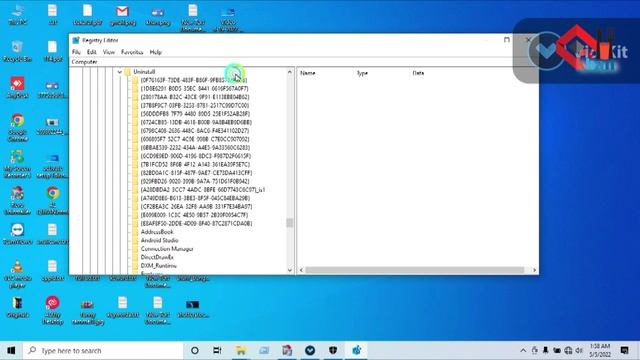Open the Help menu
Viewport: 640px width, 360px height.
pos(156,52)
